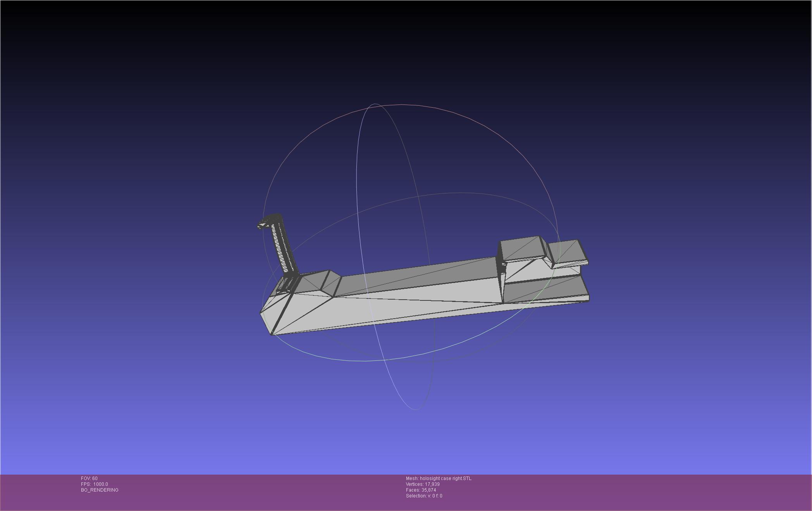This screenshot has width=812, height=511.
Task: Click the FOV: 60 readout
Action: (89, 478)
